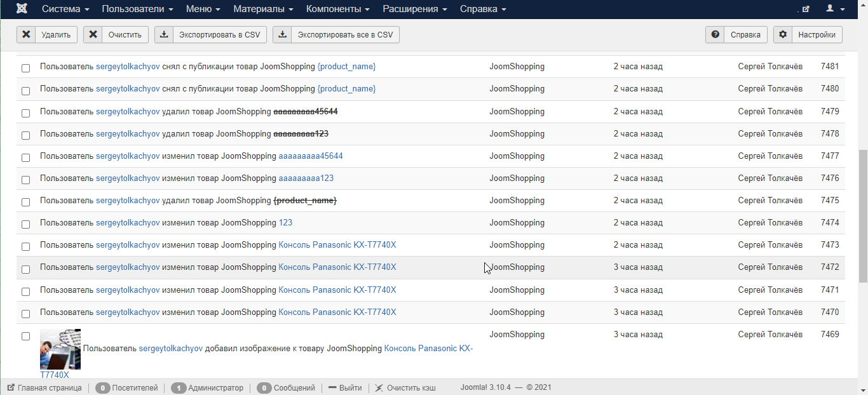868x395 pixels.
Task: Click the question mark Справка toolbar button
Action: click(736, 34)
